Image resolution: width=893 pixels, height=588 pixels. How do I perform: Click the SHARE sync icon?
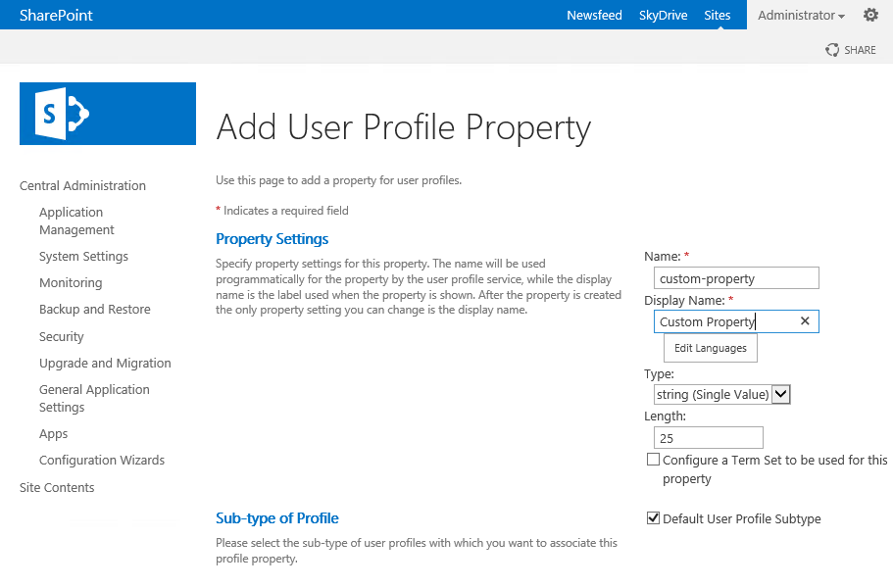point(832,50)
